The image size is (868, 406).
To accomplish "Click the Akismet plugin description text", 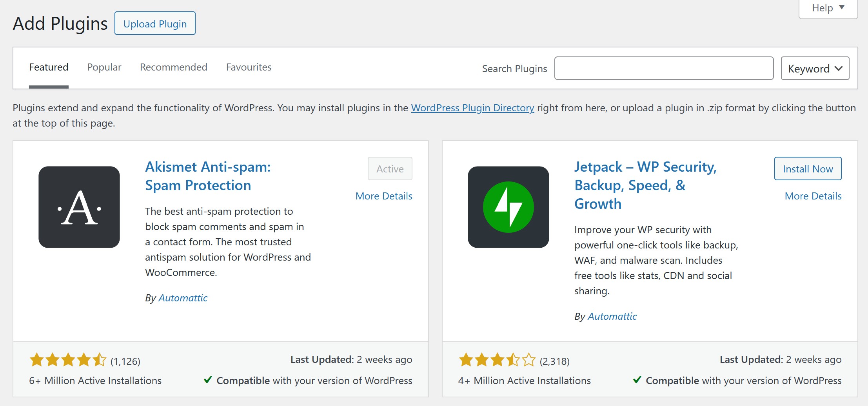I will [228, 242].
